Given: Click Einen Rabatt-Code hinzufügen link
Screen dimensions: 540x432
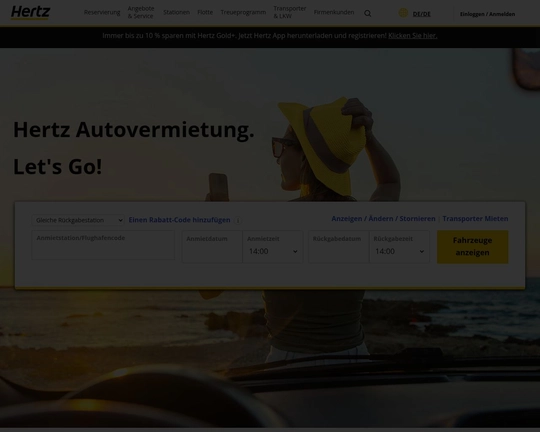Looking at the screenshot, I should [x=179, y=220].
